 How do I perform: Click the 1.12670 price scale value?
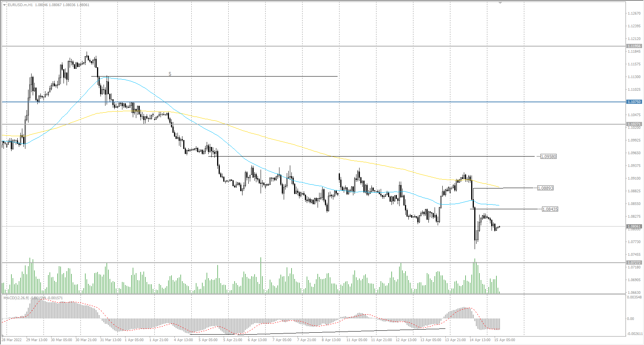(634, 13)
